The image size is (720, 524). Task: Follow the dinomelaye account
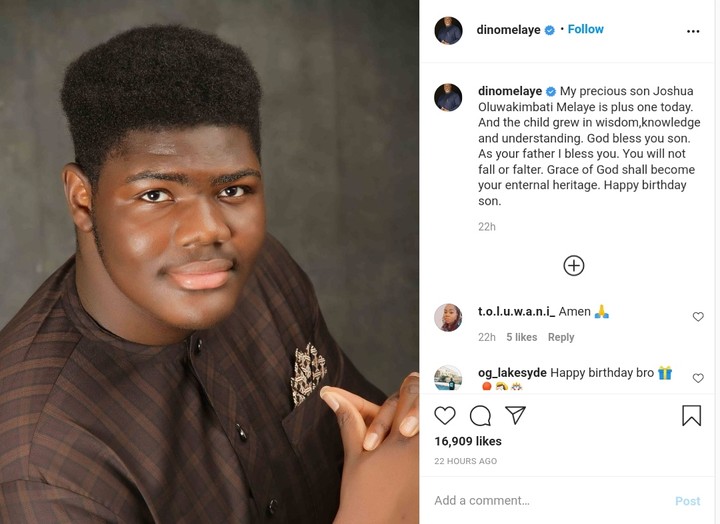tap(585, 30)
